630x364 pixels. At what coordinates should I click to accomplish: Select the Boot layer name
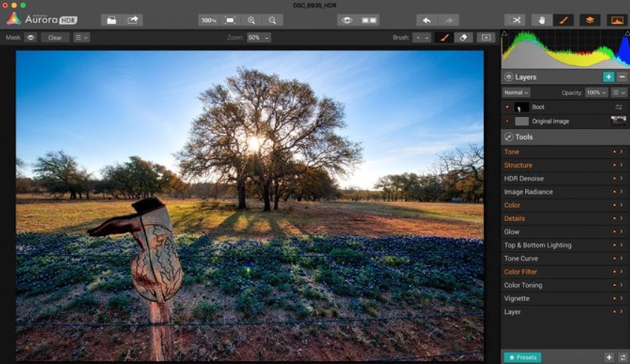538,107
